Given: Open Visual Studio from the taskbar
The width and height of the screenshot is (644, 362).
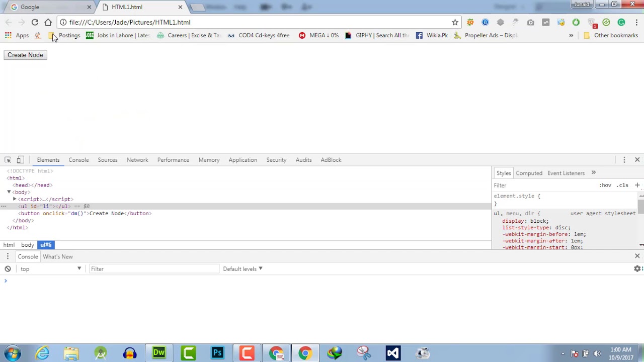Looking at the screenshot, I should point(393,353).
